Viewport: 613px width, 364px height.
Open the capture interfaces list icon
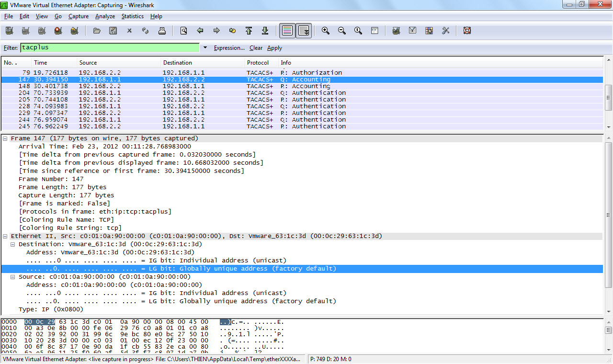tap(9, 31)
